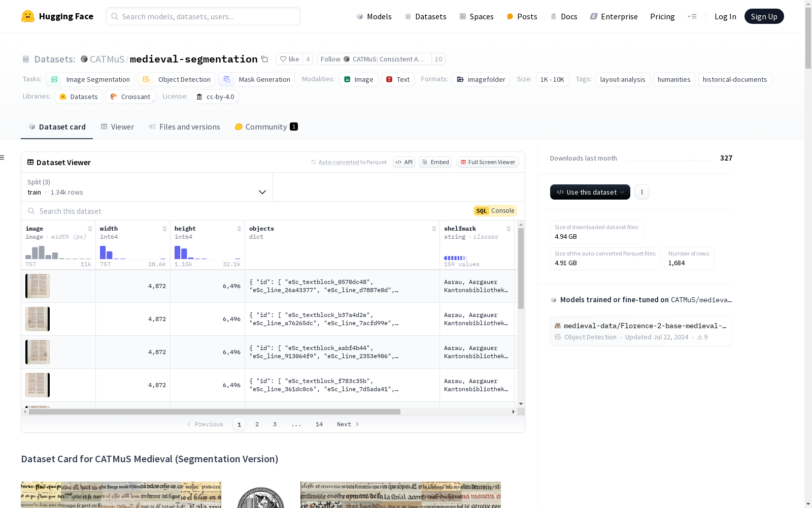This screenshot has height=508, width=812.
Task: Click the Croissant library tag
Action: click(130, 97)
